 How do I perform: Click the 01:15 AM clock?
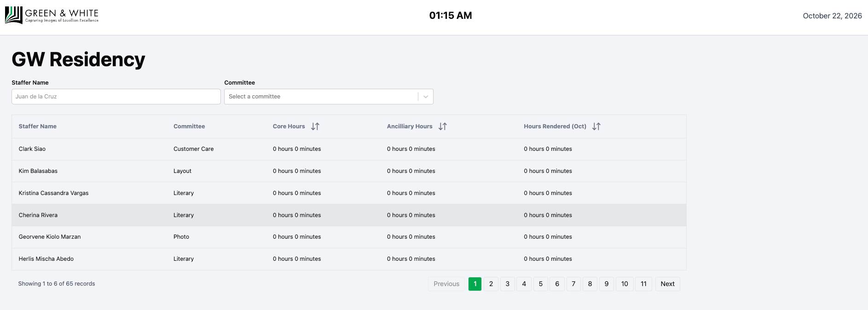point(451,16)
